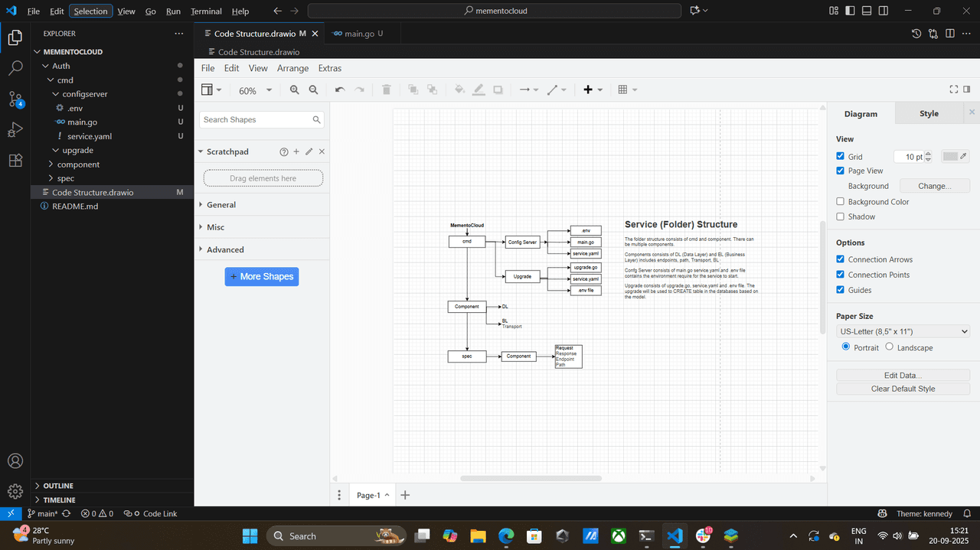Click the grid color swatch
980x550 pixels.
950,156
